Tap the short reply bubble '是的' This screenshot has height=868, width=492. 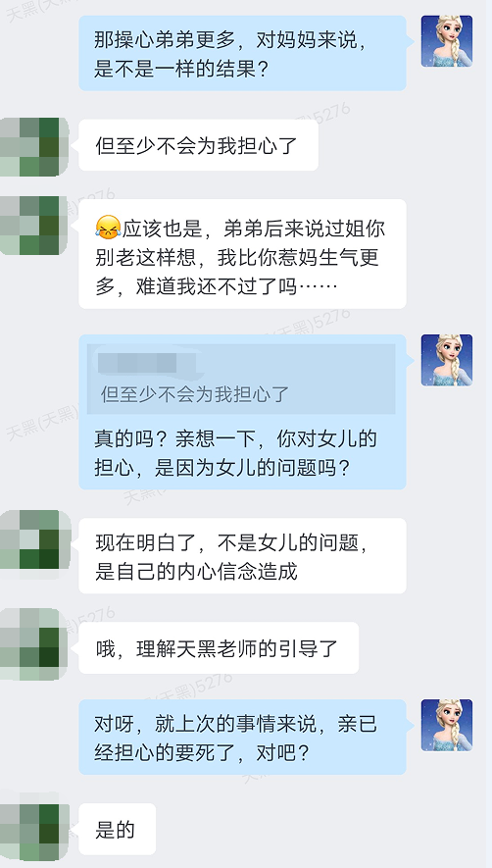(x=117, y=829)
